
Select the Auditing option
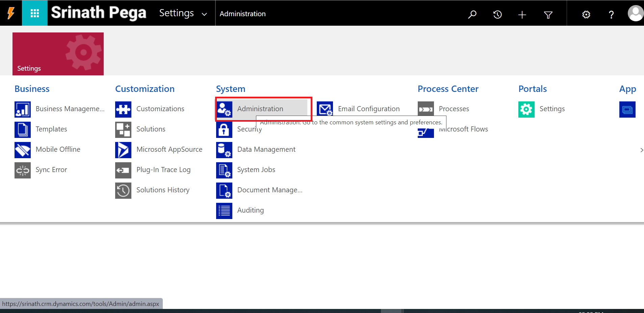click(250, 210)
